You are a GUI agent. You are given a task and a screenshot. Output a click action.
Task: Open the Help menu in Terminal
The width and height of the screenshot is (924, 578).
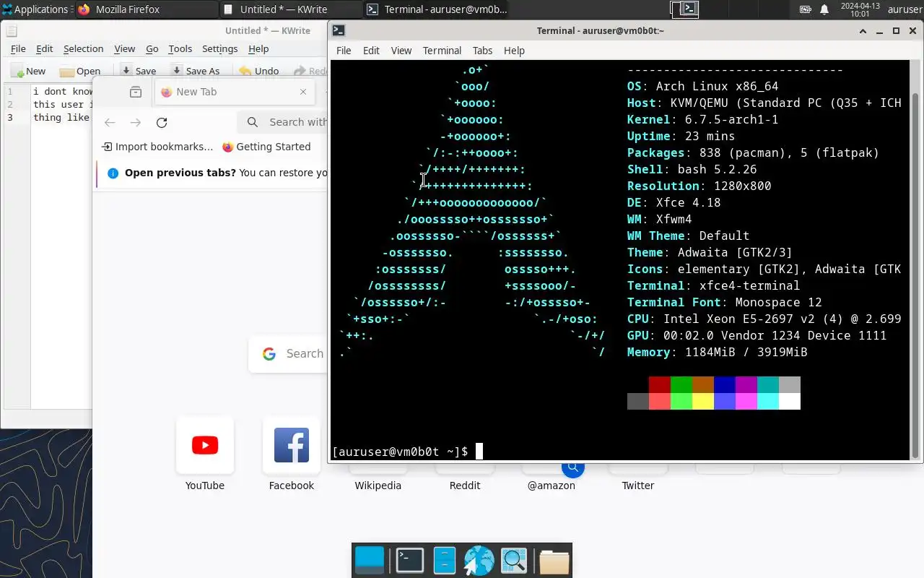click(514, 51)
